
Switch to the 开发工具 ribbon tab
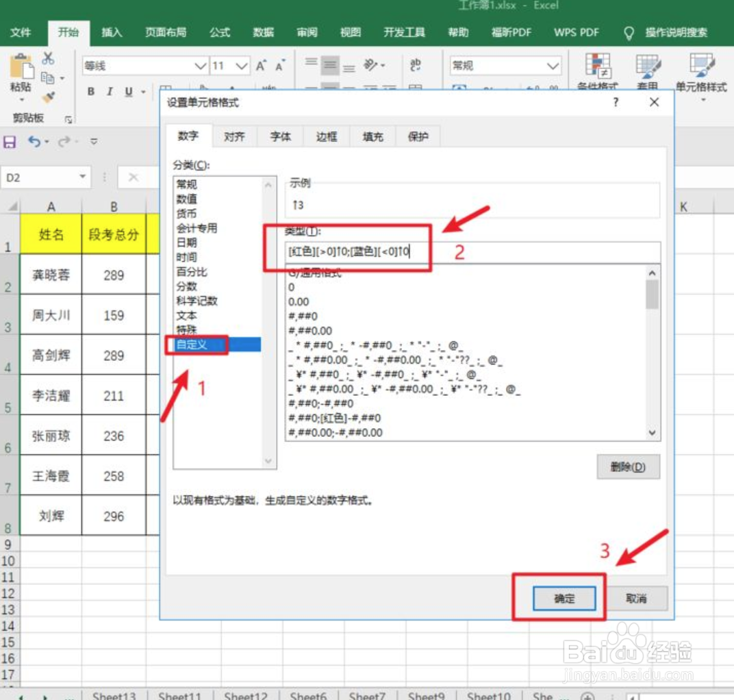(x=405, y=32)
